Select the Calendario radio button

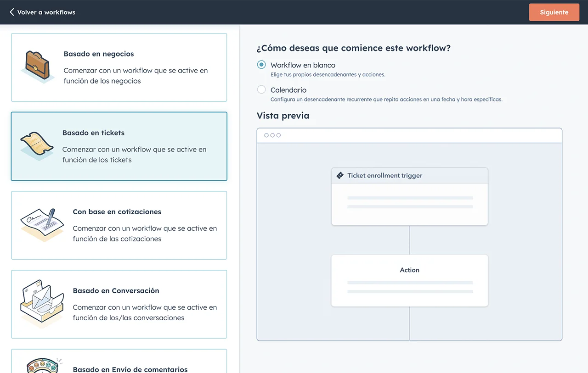coord(261,89)
